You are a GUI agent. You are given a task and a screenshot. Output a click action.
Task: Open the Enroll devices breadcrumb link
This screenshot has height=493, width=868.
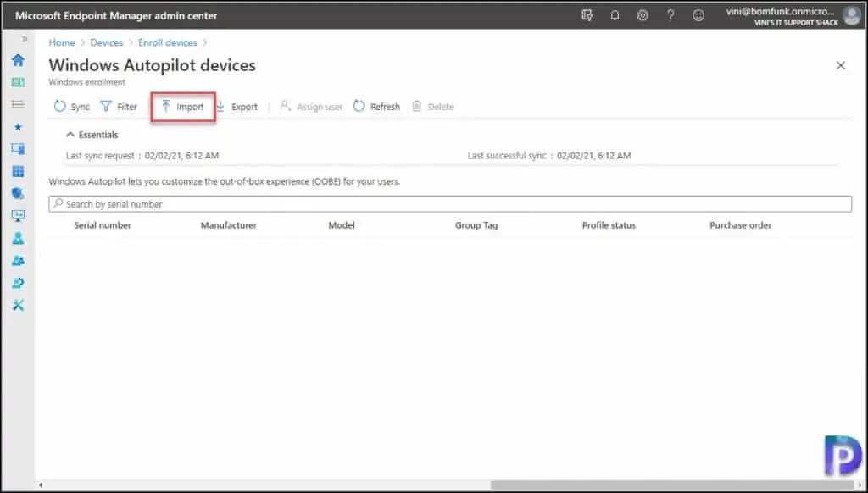pos(167,42)
